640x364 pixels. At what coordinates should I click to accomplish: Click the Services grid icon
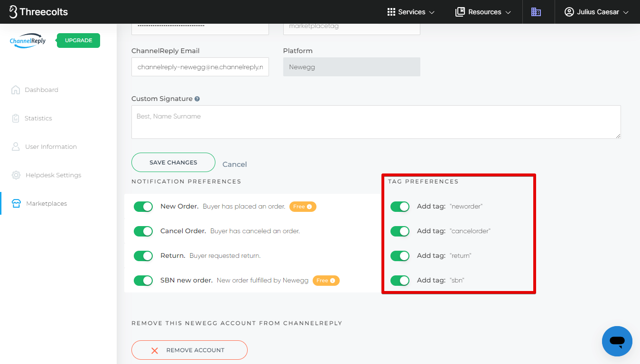click(391, 12)
